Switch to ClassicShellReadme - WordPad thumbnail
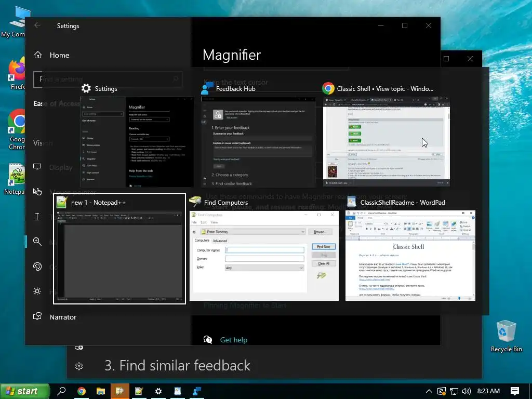This screenshot has height=399, width=532. (410, 256)
